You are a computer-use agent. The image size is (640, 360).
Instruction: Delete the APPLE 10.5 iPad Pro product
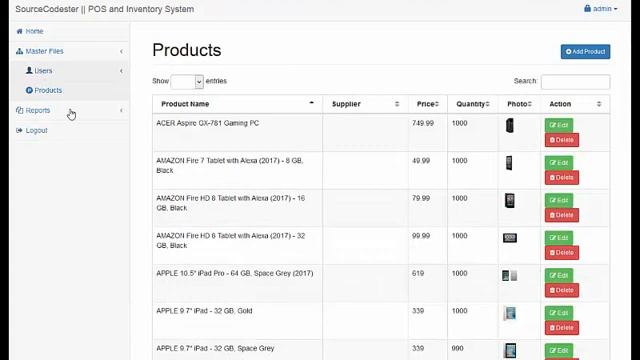click(562, 290)
